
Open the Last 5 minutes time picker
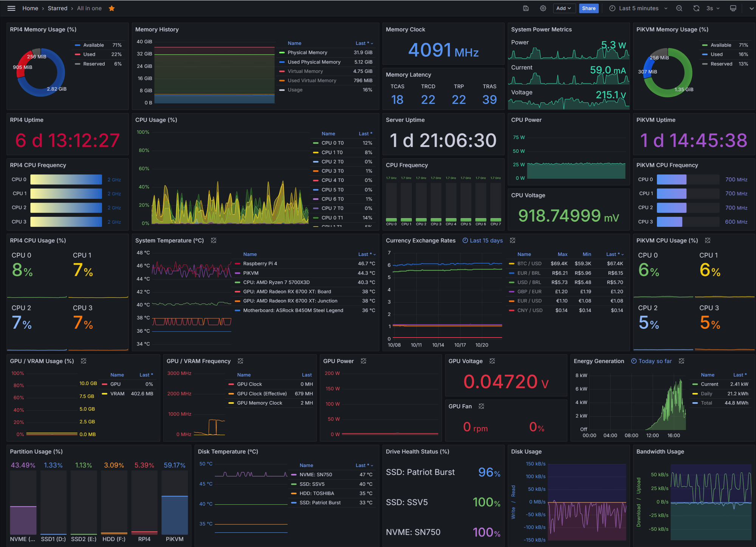click(x=637, y=8)
